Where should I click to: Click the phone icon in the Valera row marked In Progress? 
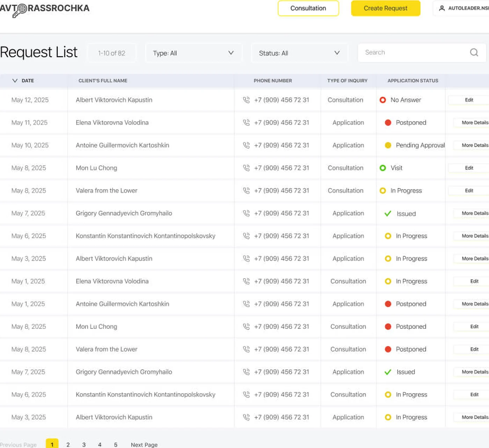tap(246, 191)
